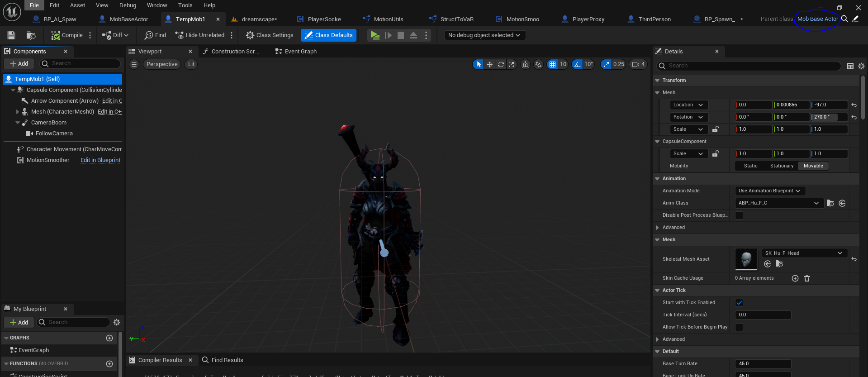Use the selected asset for the Skeletal Mesh
The height and width of the screenshot is (377, 868).
click(768, 264)
